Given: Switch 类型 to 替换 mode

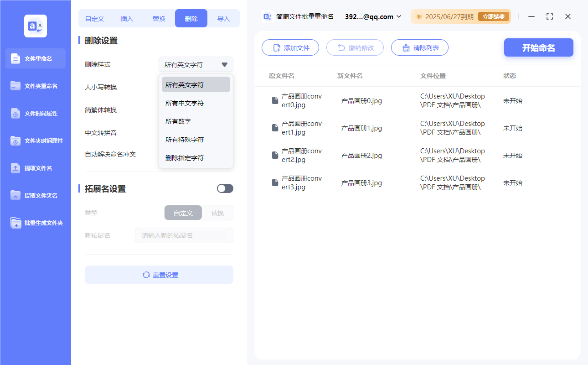Looking at the screenshot, I should click(x=217, y=213).
